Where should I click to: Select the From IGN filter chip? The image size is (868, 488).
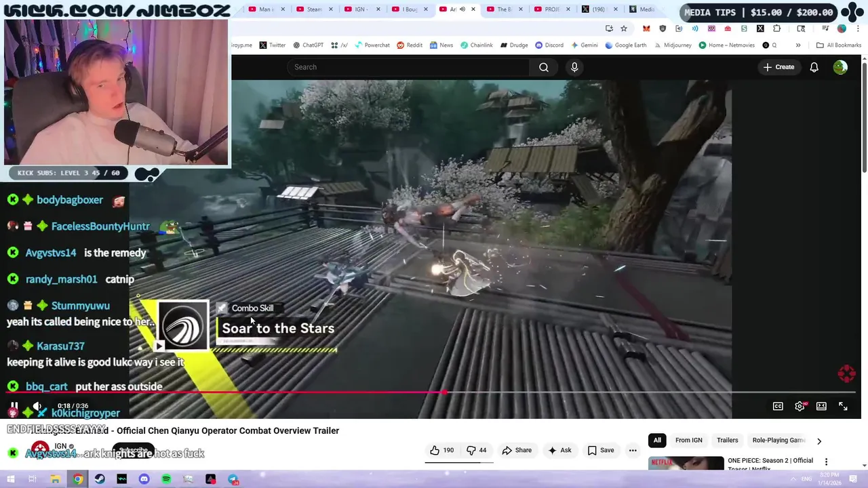688,441
